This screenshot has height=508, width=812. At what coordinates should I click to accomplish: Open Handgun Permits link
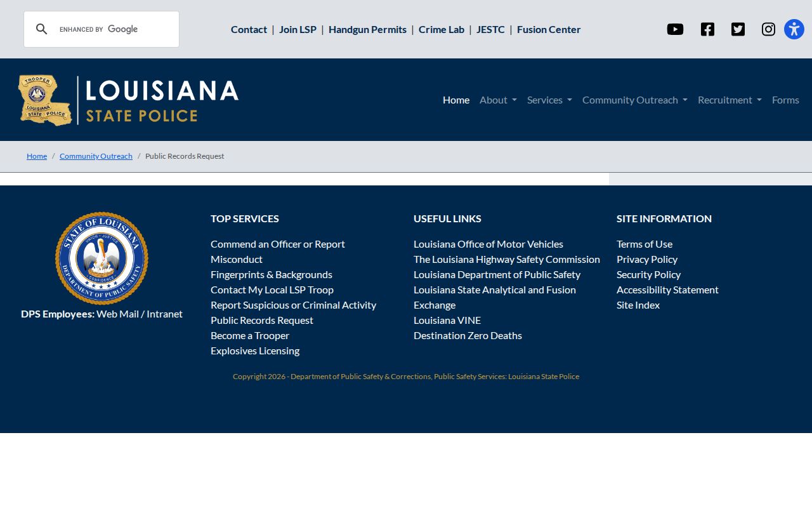pyautogui.click(x=367, y=29)
